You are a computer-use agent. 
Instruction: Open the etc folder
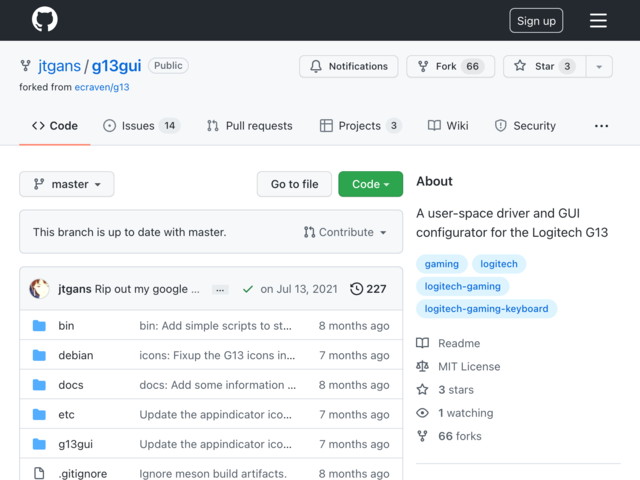pos(66,414)
